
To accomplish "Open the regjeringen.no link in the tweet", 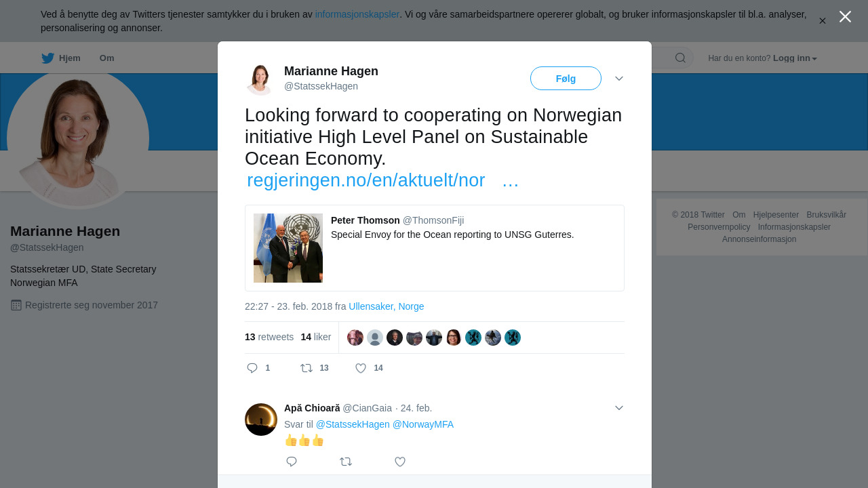I will (366, 180).
